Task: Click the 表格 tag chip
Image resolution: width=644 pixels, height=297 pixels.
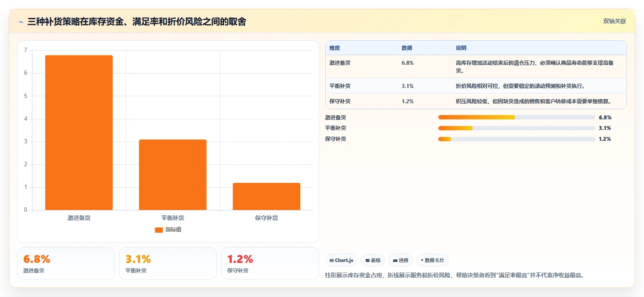Action: tap(373, 260)
